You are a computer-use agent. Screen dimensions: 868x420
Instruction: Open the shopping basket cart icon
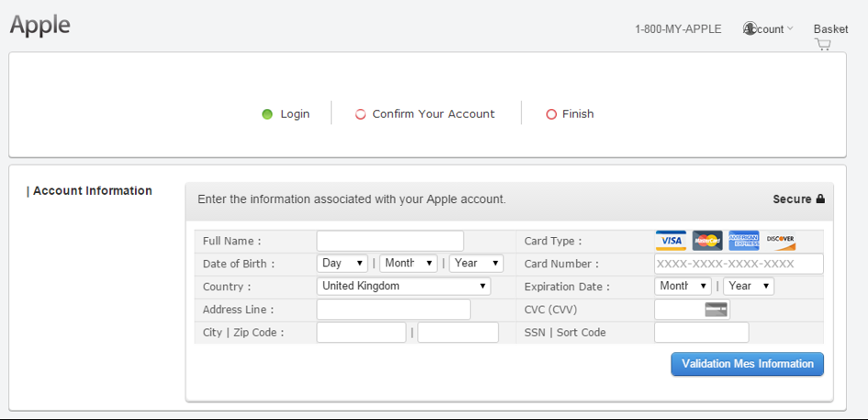823,44
